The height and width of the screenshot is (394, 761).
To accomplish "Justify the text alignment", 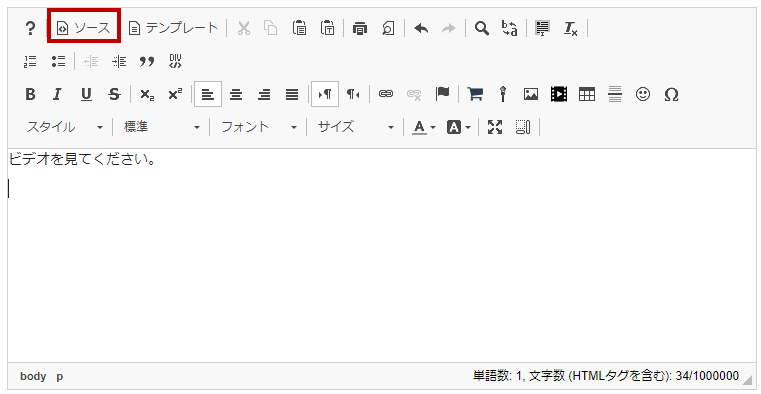I will tap(292, 94).
